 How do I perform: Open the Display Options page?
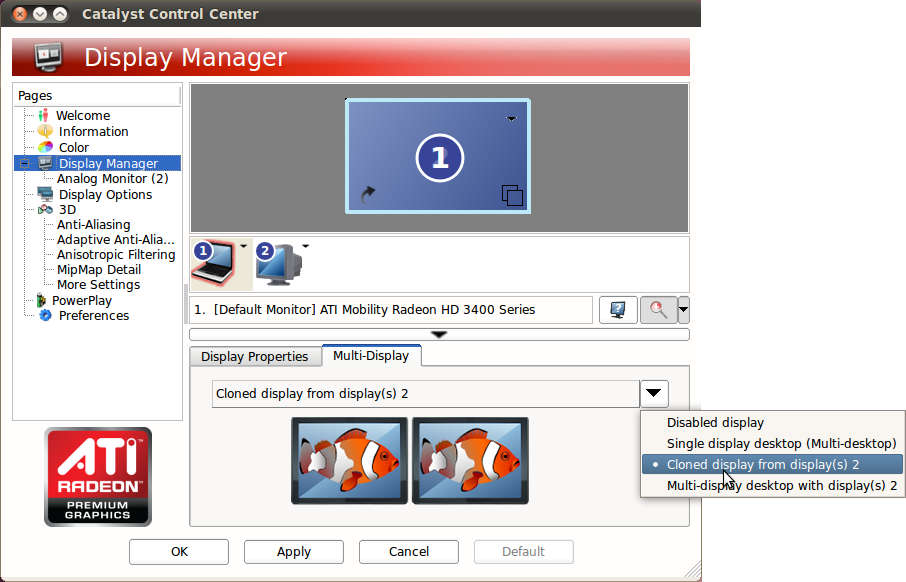106,195
